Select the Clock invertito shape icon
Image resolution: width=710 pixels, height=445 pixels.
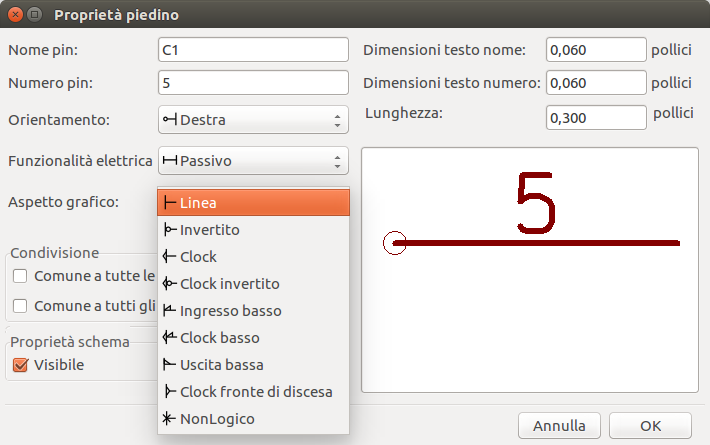(x=170, y=284)
